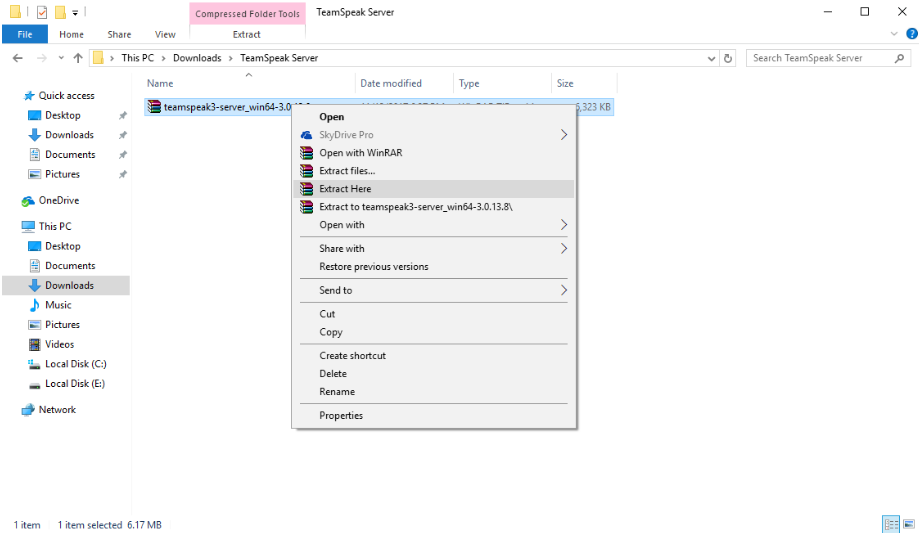The width and height of the screenshot is (919, 533).
Task: Click the New folder icon in quick access toolbar
Action: click(x=60, y=12)
